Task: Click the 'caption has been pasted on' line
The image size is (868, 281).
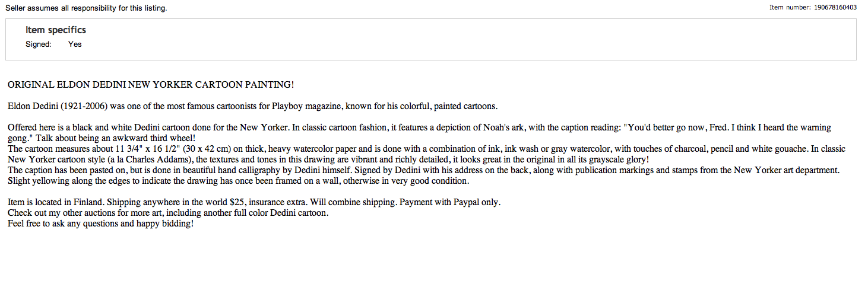Action: click(x=424, y=170)
